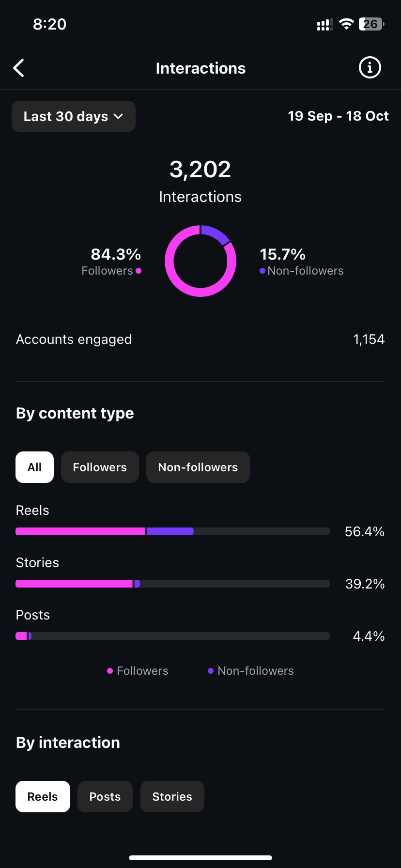Tap the Reels percentage progress bar
401x868 pixels.
click(172, 531)
